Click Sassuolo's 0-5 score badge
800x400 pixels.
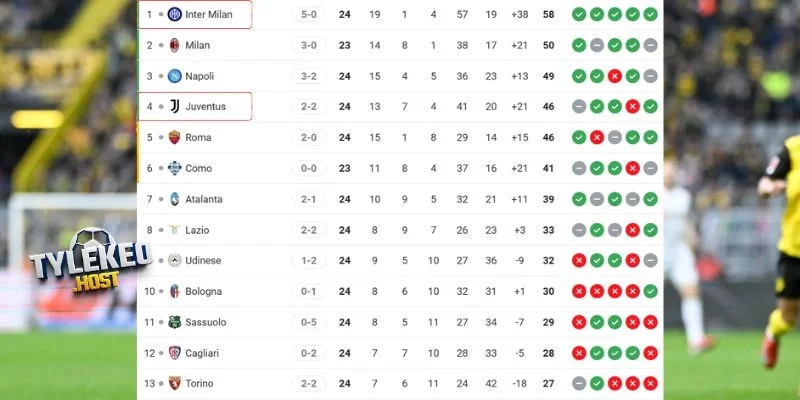coord(308,322)
